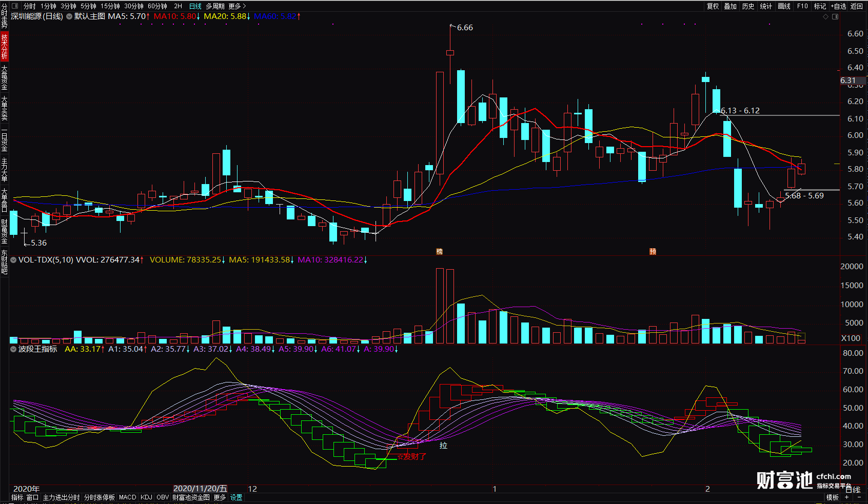Open the 主力大单 sidebar tab

click(4, 170)
